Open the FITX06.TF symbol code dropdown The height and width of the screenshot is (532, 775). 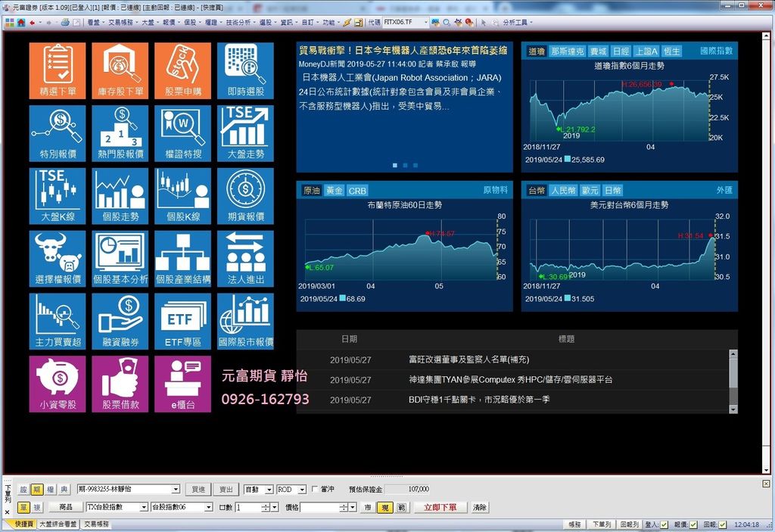[x=425, y=22]
